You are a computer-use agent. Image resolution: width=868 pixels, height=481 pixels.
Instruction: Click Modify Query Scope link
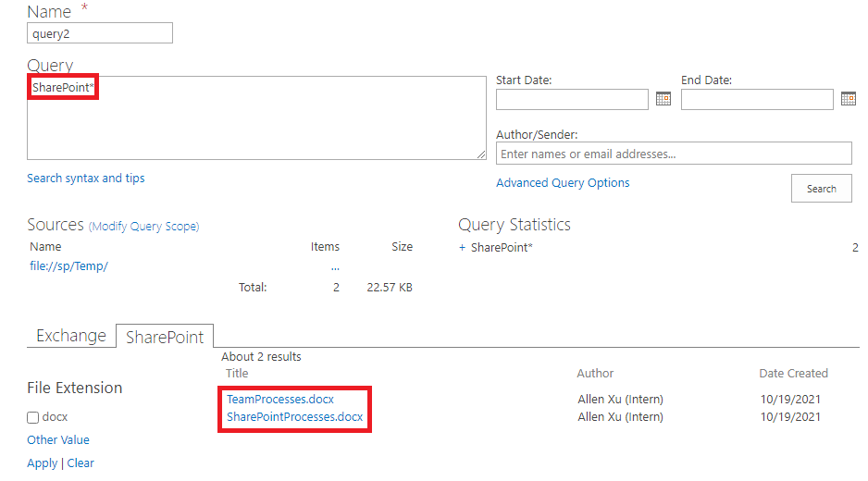pos(144,227)
